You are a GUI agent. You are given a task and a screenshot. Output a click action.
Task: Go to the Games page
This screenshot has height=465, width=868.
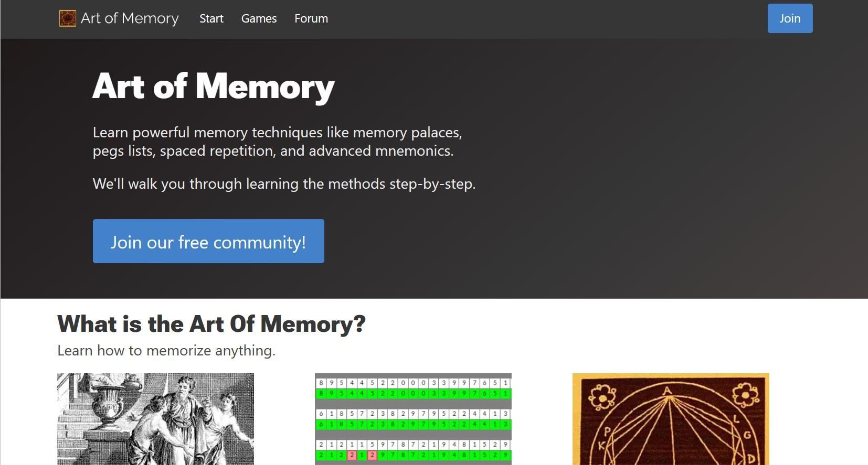259,18
